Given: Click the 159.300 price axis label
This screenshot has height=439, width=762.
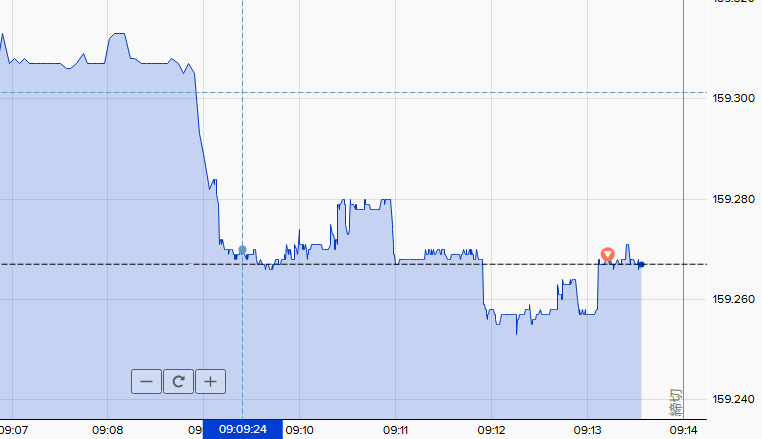Looking at the screenshot, I should click(734, 98).
